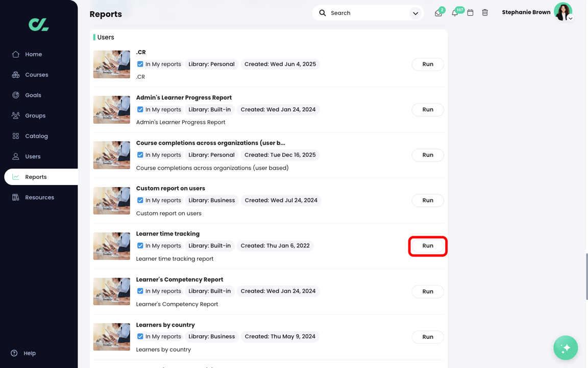588x368 pixels.
Task: Toggle In My reports for Learners by country
Action: pos(140,336)
